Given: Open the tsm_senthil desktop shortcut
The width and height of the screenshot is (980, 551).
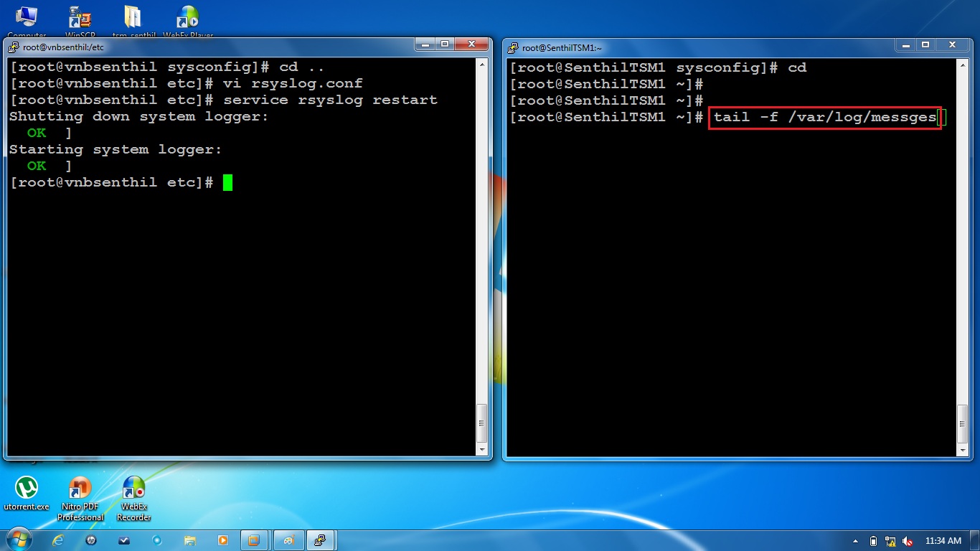Looking at the screenshot, I should click(133, 14).
